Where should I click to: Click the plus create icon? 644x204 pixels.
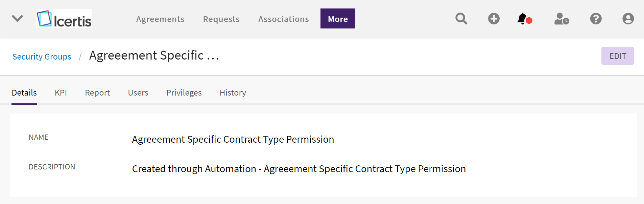[494, 19]
